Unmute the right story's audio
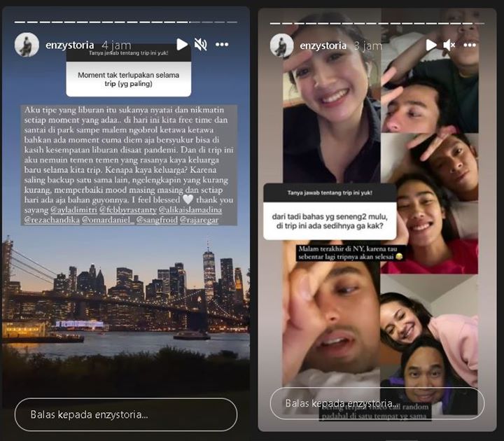The width and height of the screenshot is (504, 441). pos(449,45)
